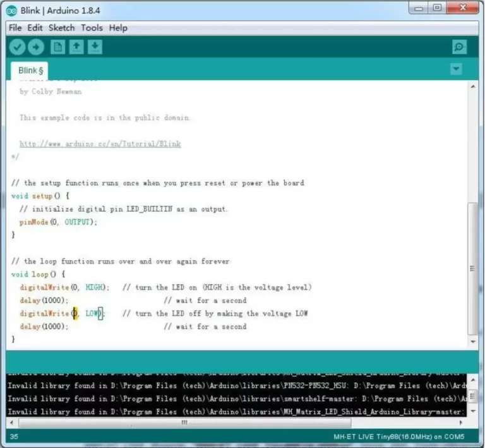Open the File menu
Image resolution: width=485 pixels, height=448 pixels.
click(15, 28)
